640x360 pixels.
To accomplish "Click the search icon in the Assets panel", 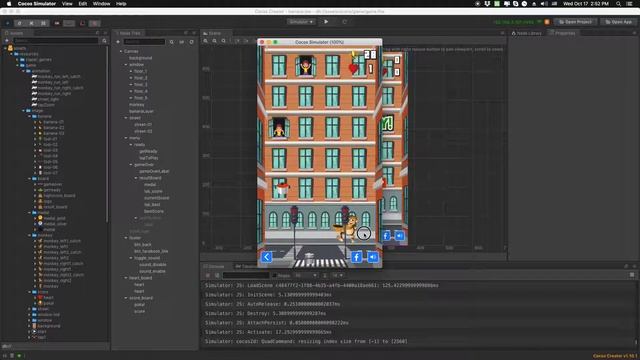I will pos(104,41).
